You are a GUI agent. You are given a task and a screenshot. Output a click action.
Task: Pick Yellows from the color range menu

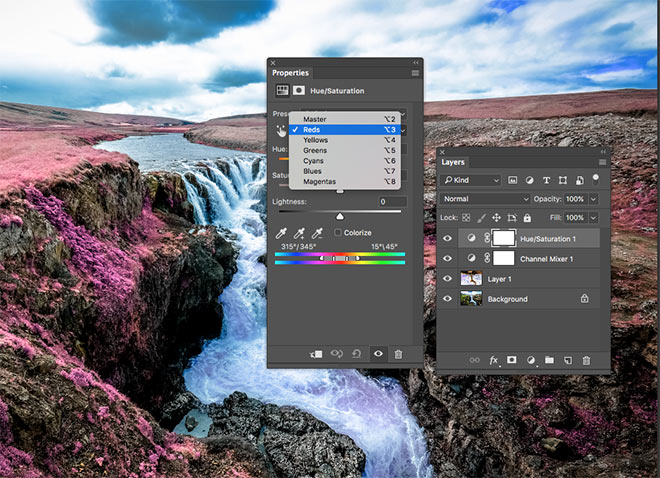345,140
